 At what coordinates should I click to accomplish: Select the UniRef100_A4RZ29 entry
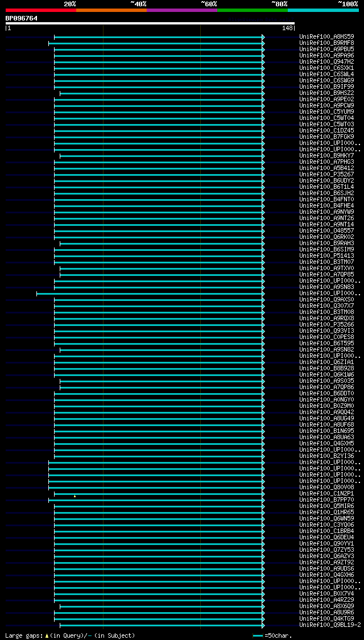click(326, 600)
